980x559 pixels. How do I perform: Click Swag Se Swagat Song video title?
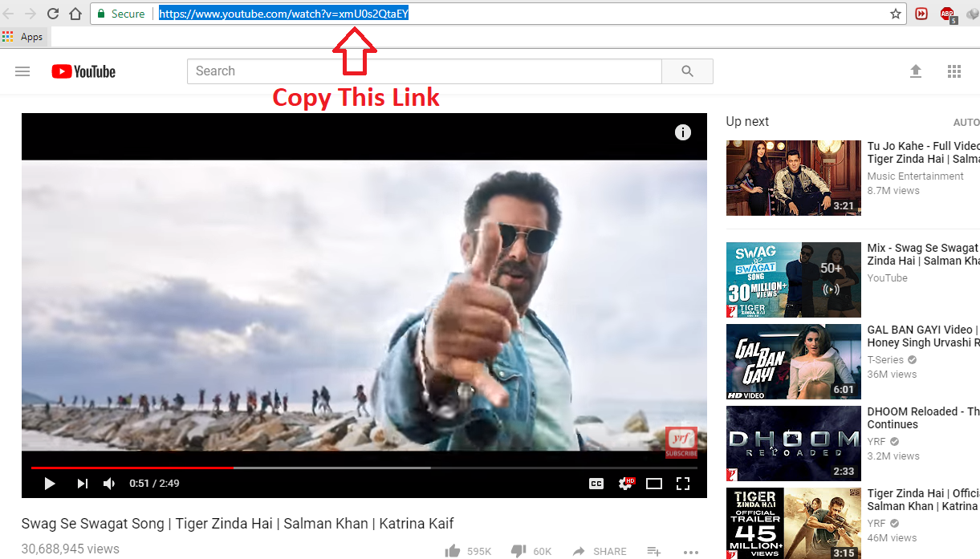(238, 524)
